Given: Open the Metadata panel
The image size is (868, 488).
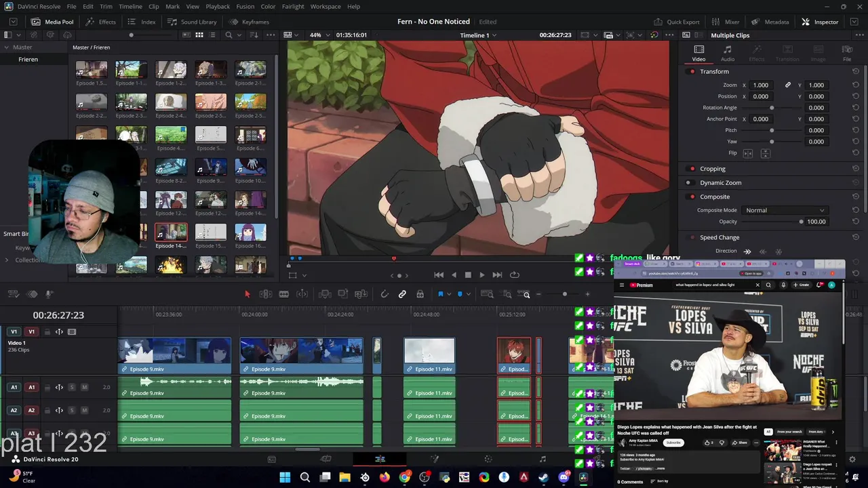Looking at the screenshot, I should 770,22.
